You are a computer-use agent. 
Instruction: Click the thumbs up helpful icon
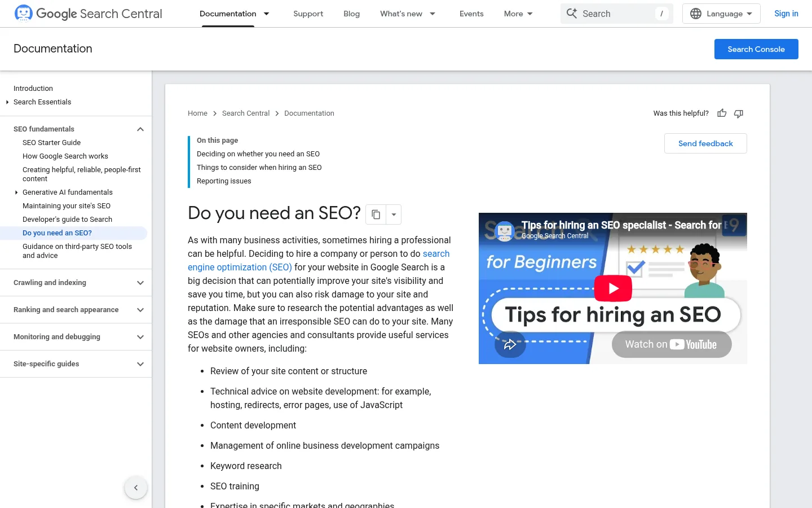click(x=722, y=113)
